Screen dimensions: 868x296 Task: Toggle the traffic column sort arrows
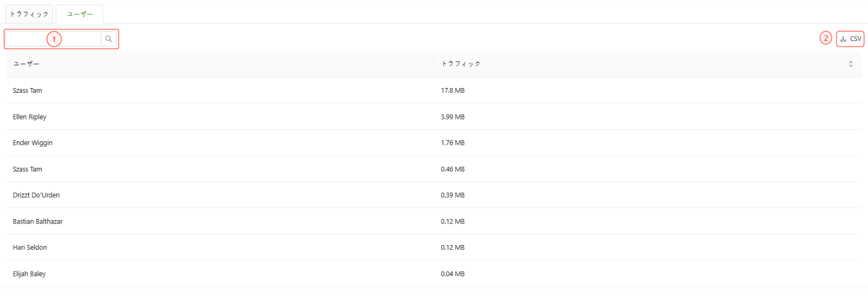pos(851,64)
